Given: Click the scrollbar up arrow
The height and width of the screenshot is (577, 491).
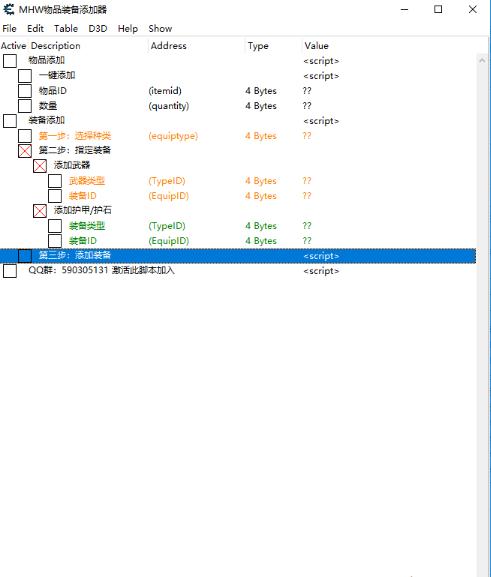Looking at the screenshot, I should coord(482,60).
